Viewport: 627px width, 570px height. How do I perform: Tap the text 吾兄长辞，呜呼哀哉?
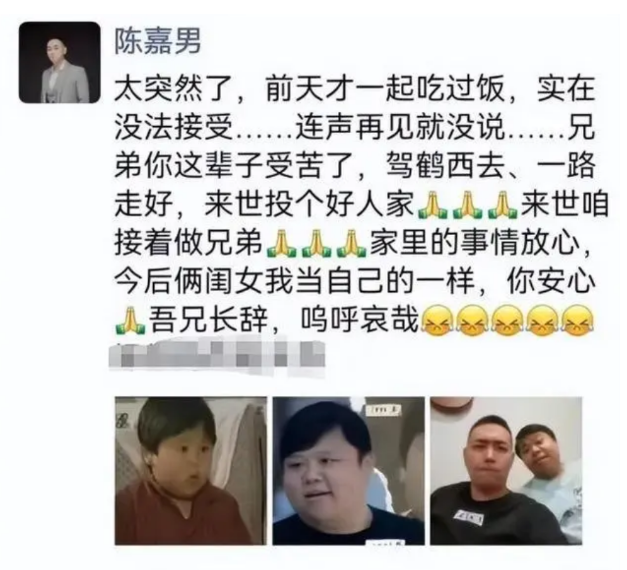coord(284,320)
